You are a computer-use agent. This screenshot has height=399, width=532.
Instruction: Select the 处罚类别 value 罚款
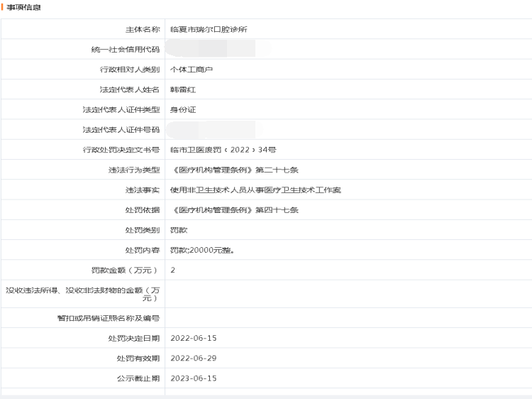[x=178, y=230]
